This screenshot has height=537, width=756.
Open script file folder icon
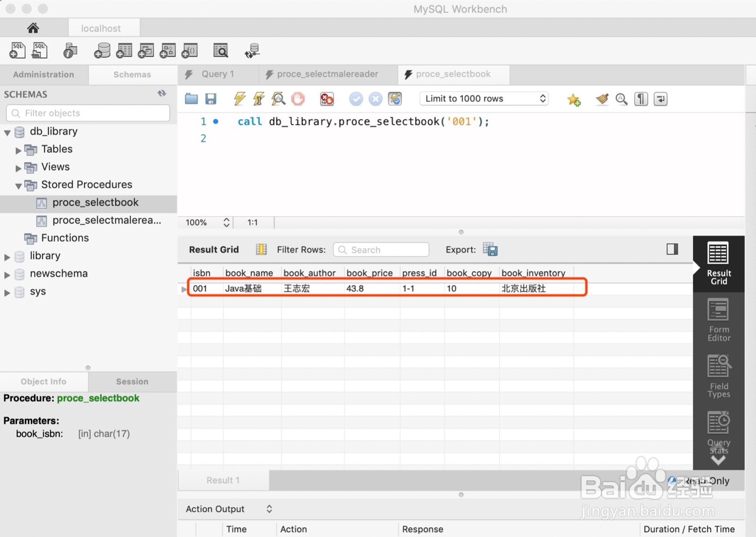[x=191, y=99]
